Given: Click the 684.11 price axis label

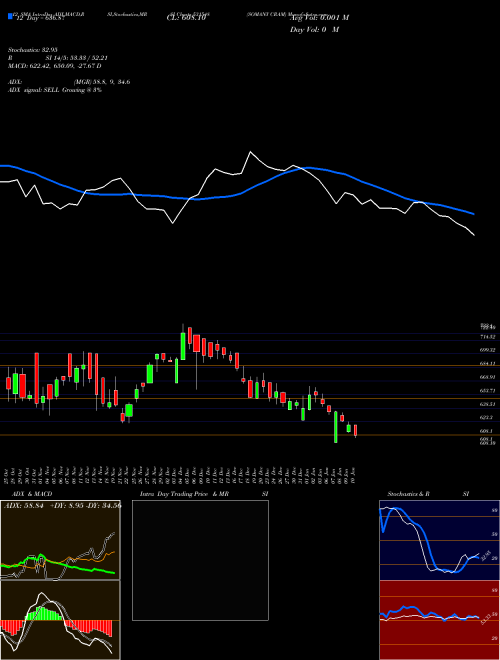Looking at the screenshot, I should 487,363.
